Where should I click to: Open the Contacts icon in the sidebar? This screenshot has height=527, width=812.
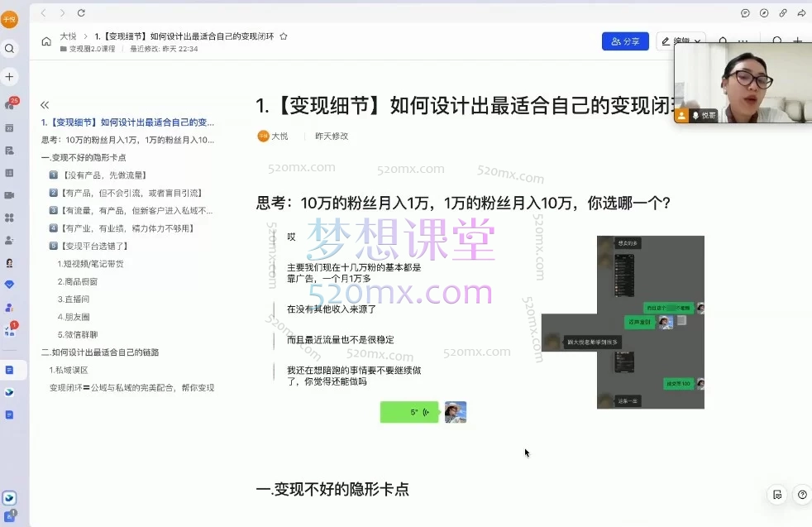tap(10, 240)
